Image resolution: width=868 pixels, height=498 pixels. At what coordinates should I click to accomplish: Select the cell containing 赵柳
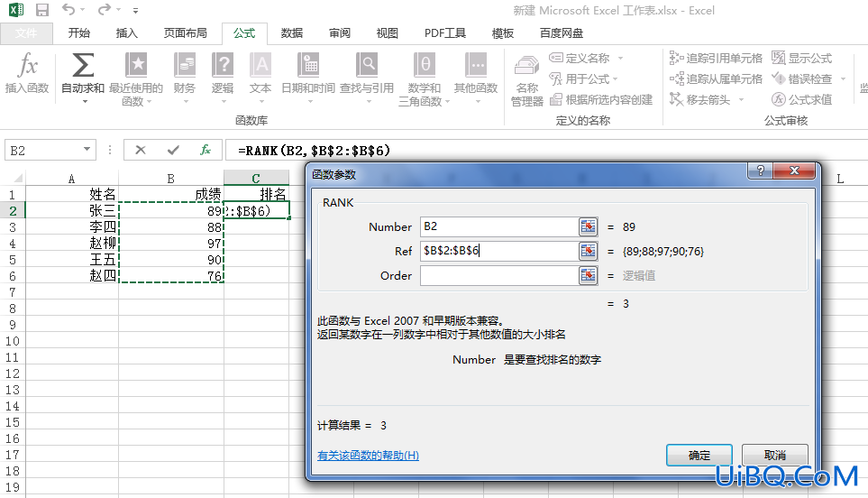click(71, 244)
